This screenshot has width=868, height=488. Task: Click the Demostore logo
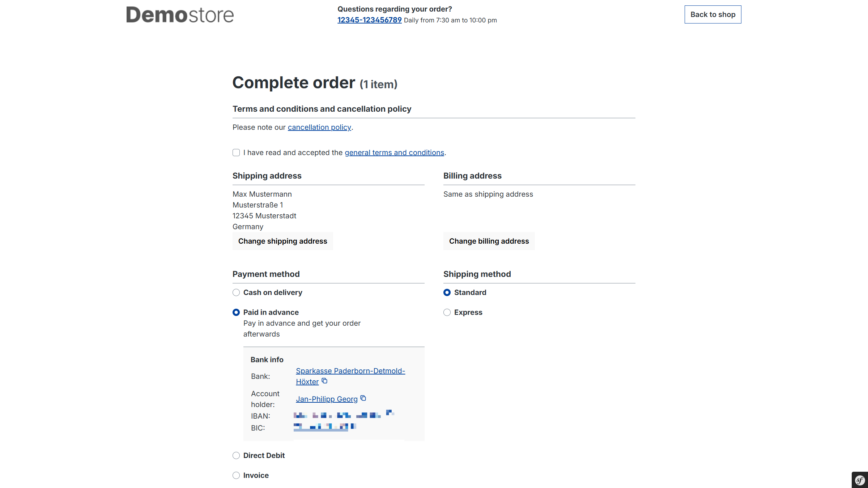[x=180, y=15]
